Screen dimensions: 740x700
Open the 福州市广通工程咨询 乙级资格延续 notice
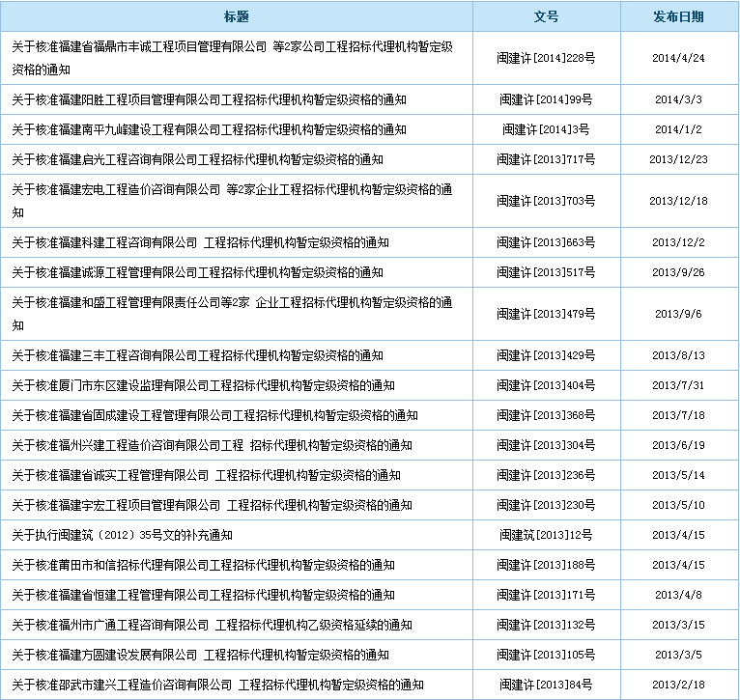212,625
